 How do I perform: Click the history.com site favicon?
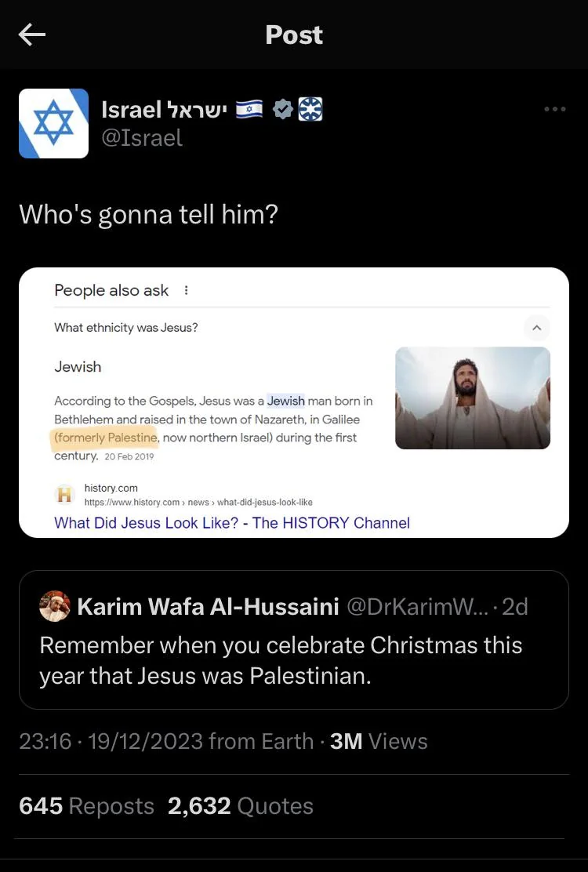64,494
